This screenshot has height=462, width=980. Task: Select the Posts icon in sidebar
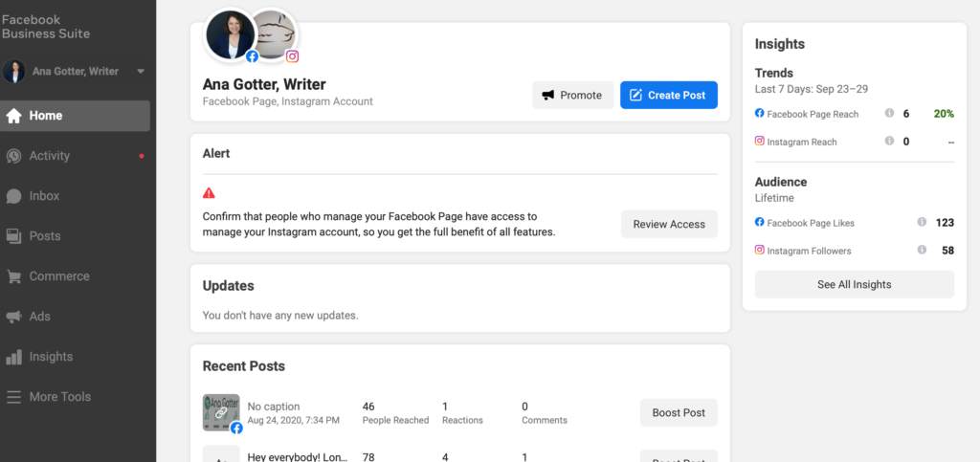(x=13, y=236)
